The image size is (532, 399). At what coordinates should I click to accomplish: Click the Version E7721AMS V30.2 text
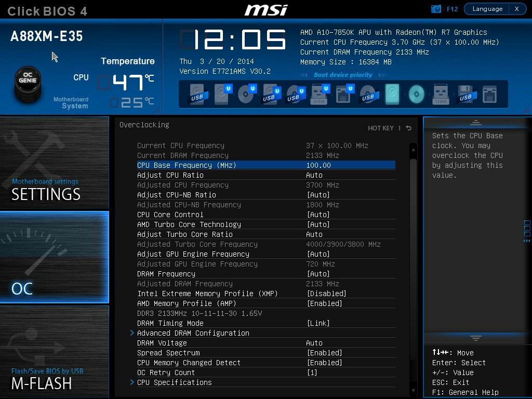tap(225, 71)
